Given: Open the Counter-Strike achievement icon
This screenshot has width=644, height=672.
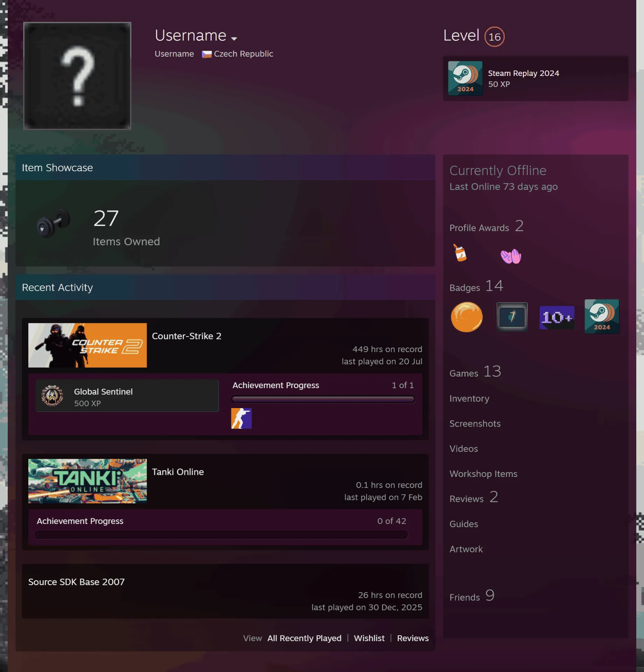Looking at the screenshot, I should pyautogui.click(x=241, y=418).
